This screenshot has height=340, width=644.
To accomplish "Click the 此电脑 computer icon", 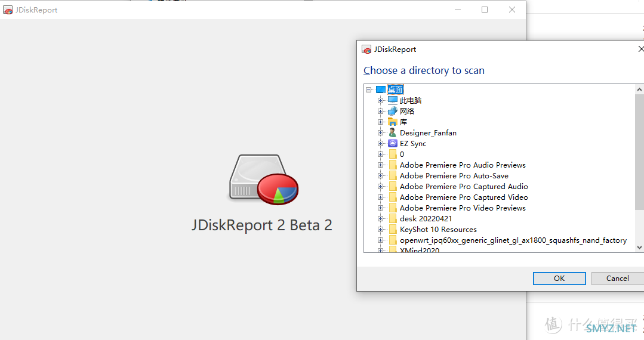I will point(393,100).
